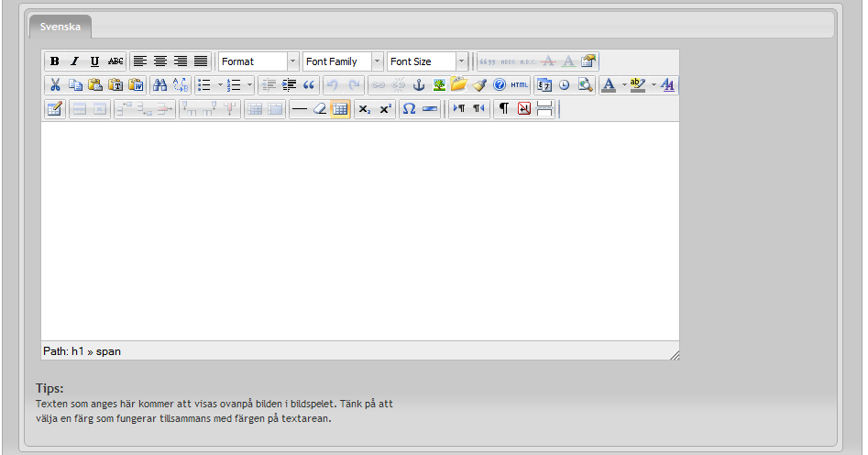Paste as plain text
Screen dimensions: 868x455
point(115,85)
